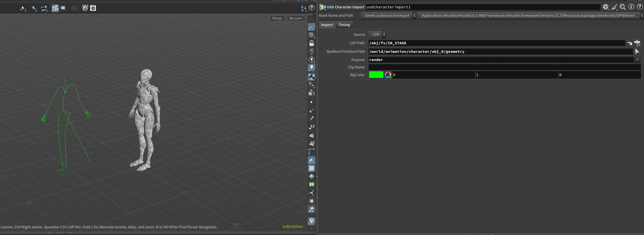Viewport: 644px width, 235px height.
Task: Open the Persp view dropdown
Action: coord(277,18)
